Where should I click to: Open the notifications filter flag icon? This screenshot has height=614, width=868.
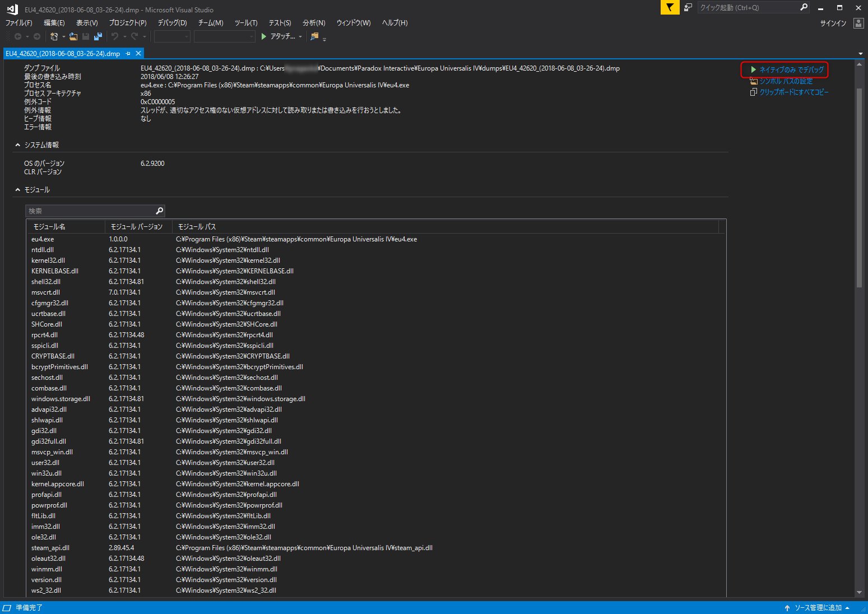670,7
